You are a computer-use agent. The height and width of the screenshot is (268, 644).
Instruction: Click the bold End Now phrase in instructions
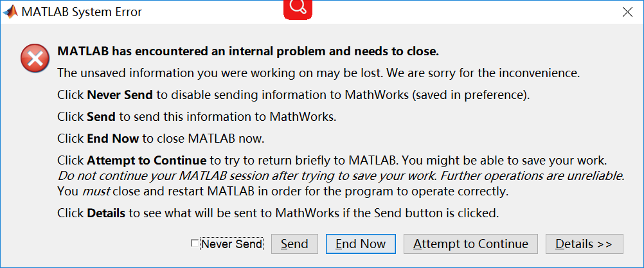(113, 138)
